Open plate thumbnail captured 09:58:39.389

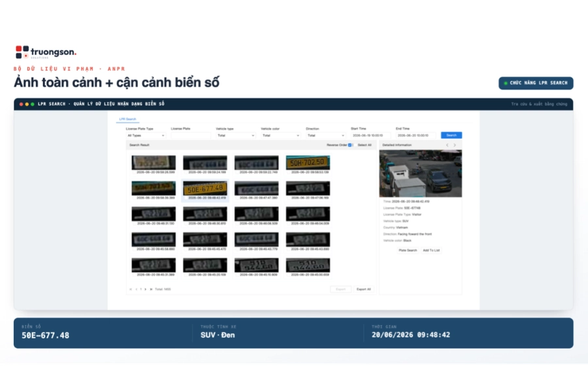(154, 188)
